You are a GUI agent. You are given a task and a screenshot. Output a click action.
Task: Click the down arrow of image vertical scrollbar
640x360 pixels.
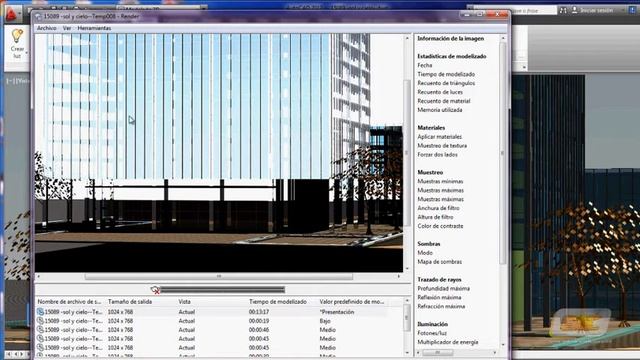coord(407,269)
